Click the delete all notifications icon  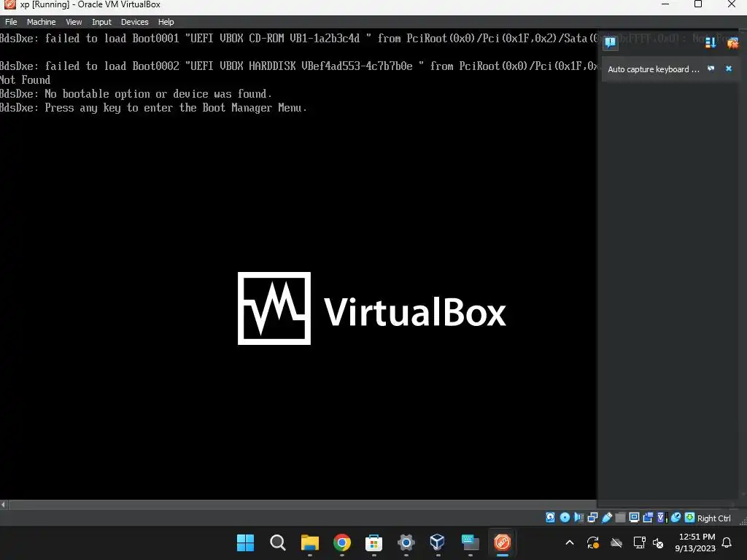[732, 43]
